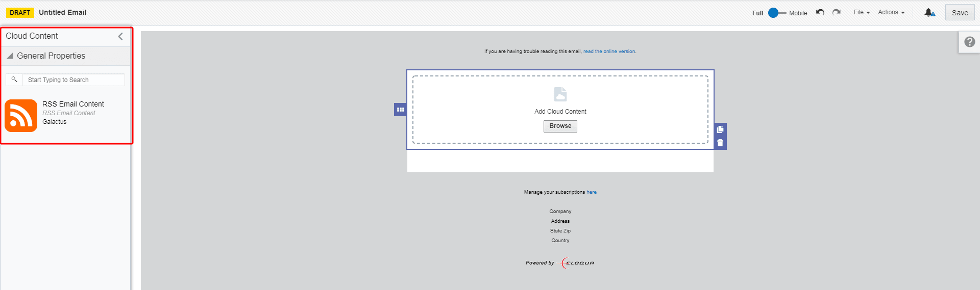
Task: Click the Galactus provider label
Action: point(55,122)
